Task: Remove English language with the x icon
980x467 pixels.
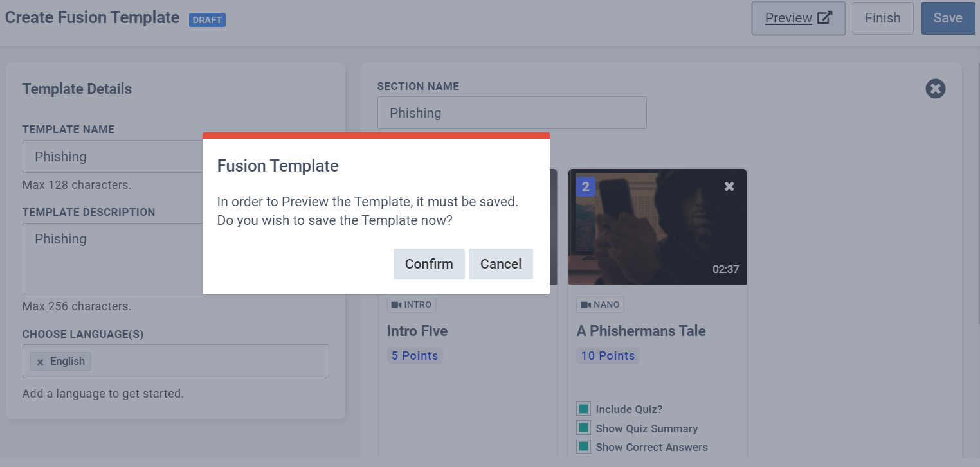Action: (40, 362)
